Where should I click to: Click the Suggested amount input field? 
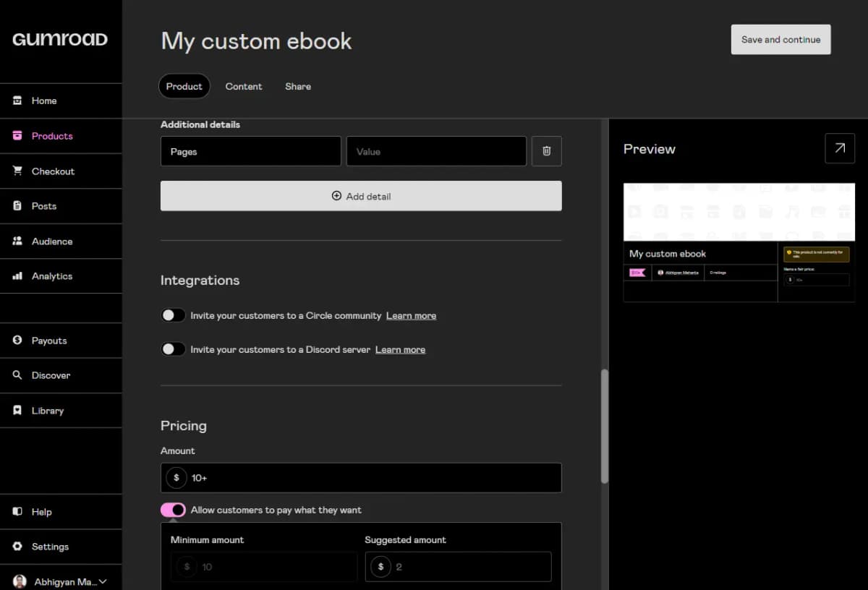click(x=458, y=567)
